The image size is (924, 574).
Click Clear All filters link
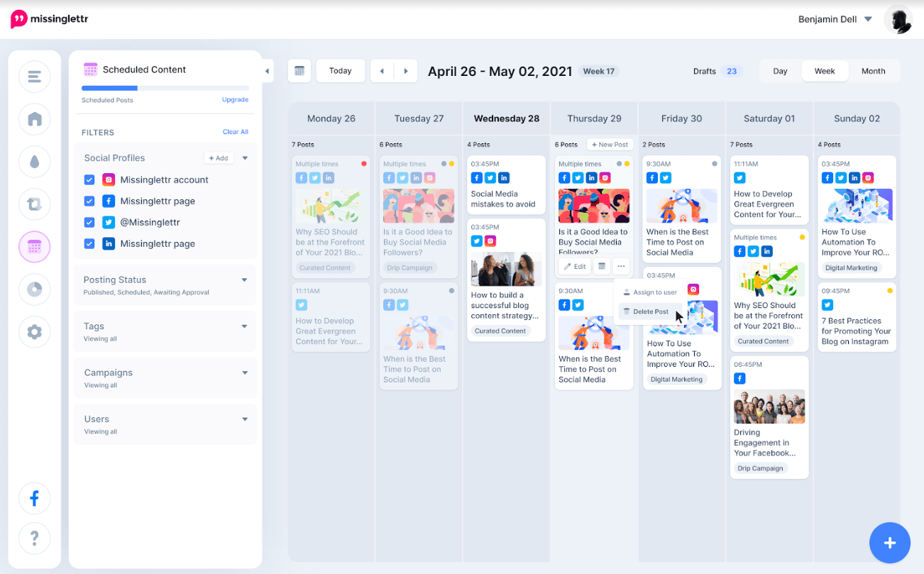(x=236, y=132)
